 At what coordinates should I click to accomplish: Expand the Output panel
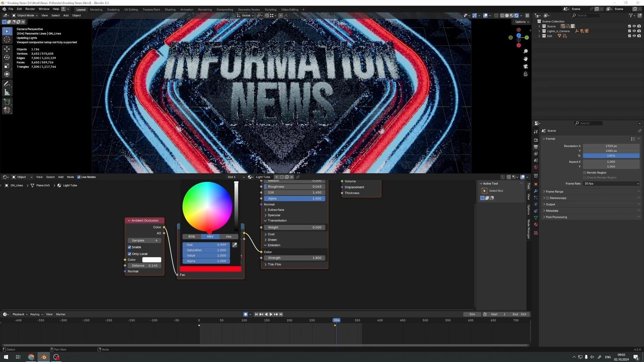pos(550,204)
